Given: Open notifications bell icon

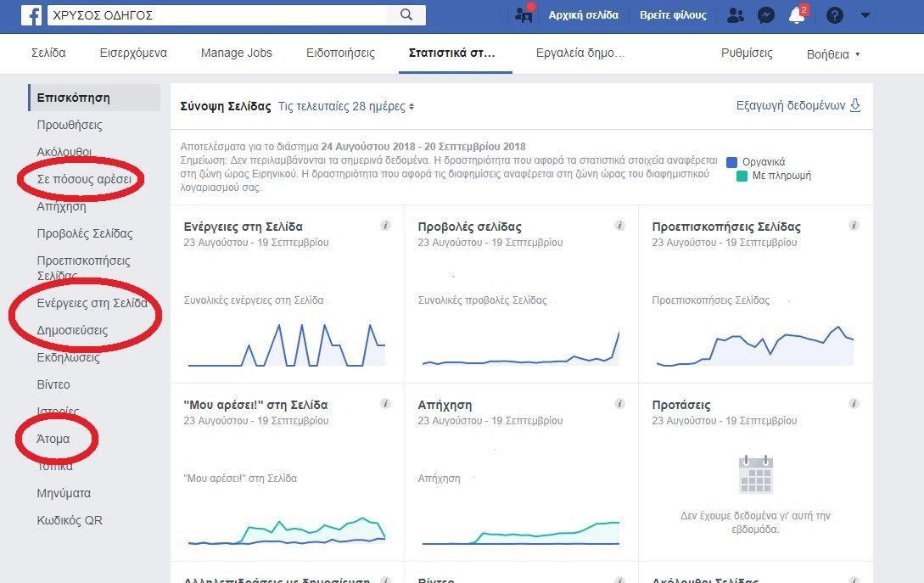Looking at the screenshot, I should 798,14.
